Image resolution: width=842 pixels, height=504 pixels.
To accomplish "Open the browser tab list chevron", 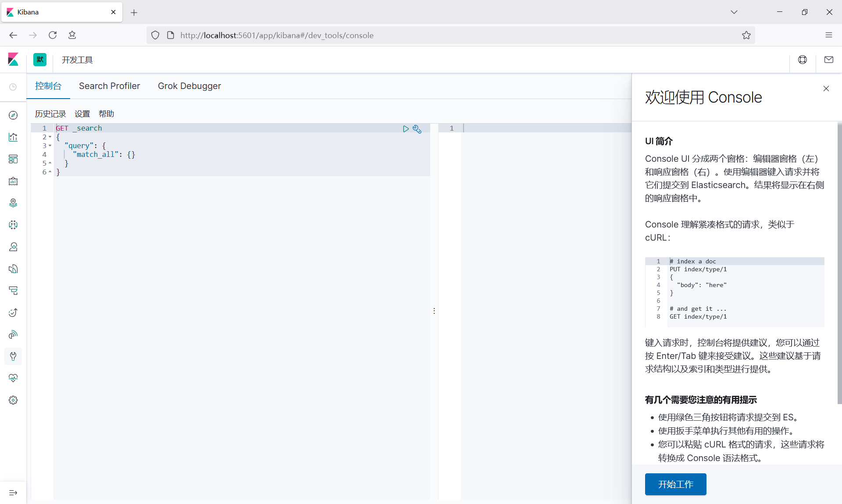I will point(734,12).
